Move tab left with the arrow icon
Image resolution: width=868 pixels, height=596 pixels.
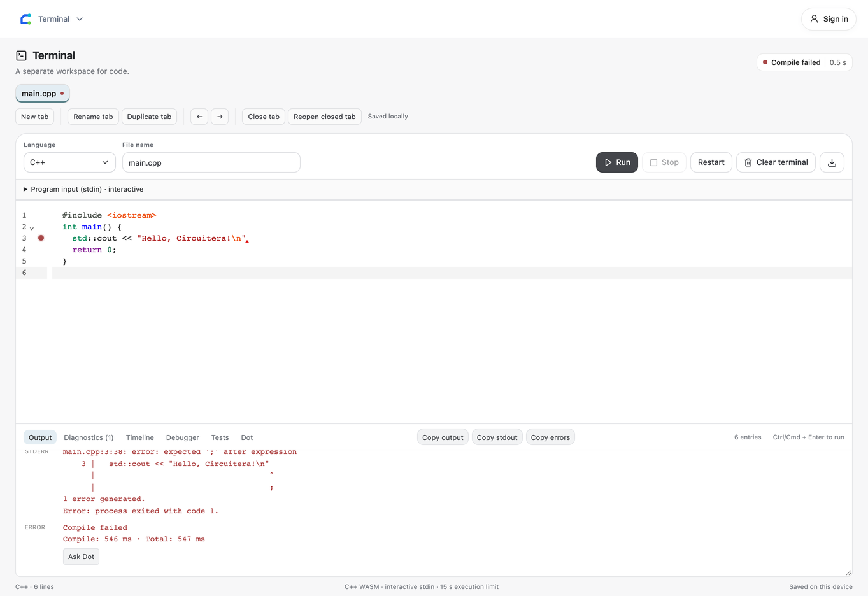(199, 117)
